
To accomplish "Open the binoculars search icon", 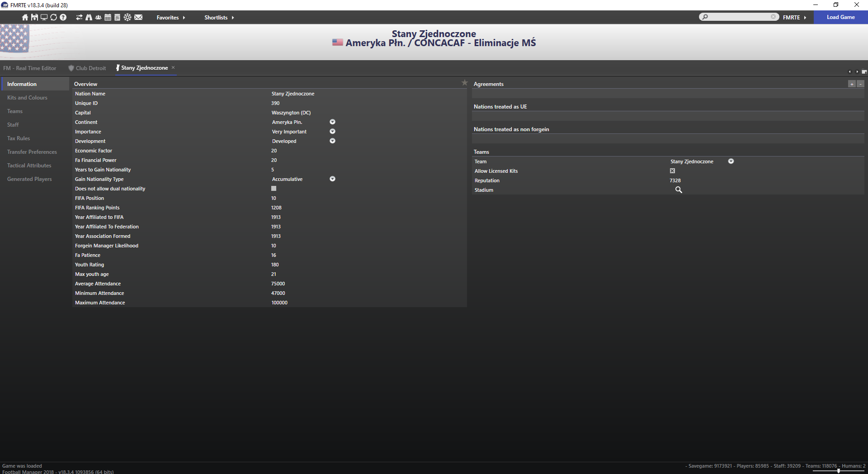I will tap(89, 17).
